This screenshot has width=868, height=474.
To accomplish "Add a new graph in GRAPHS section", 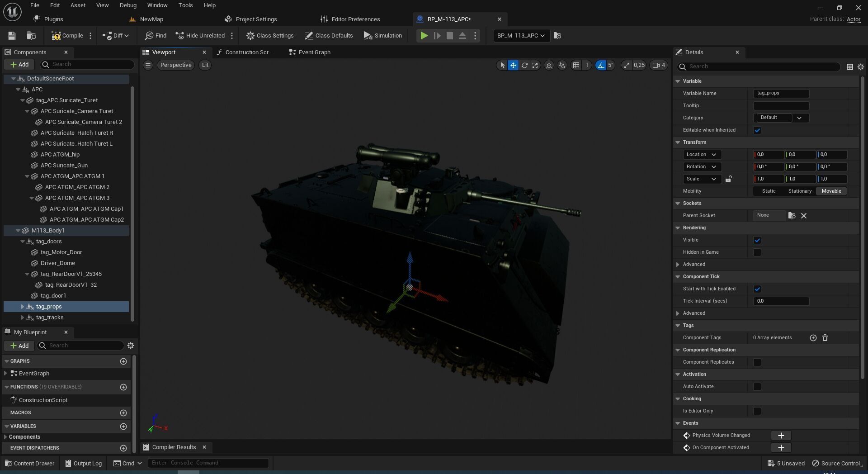I will 123,361.
